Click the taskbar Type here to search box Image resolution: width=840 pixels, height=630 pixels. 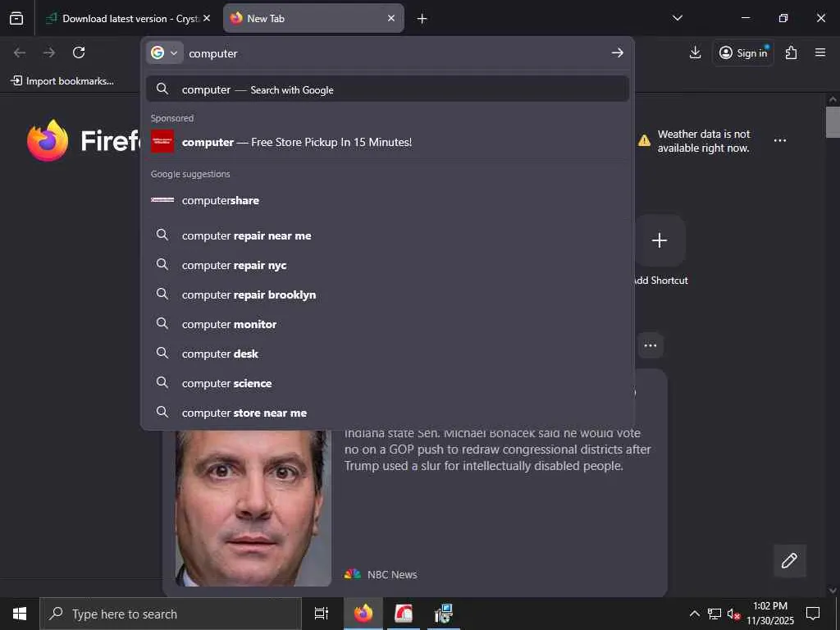coord(171,614)
